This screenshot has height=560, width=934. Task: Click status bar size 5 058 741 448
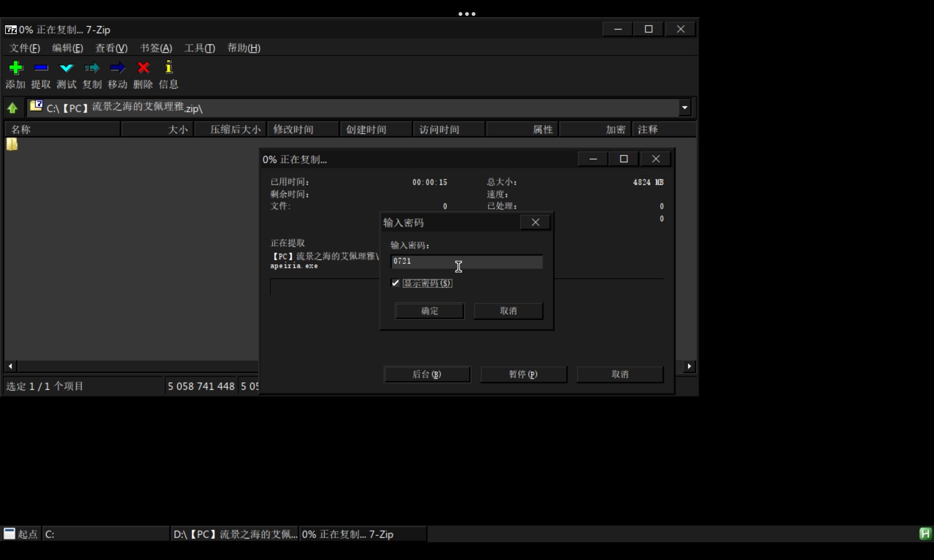click(201, 386)
